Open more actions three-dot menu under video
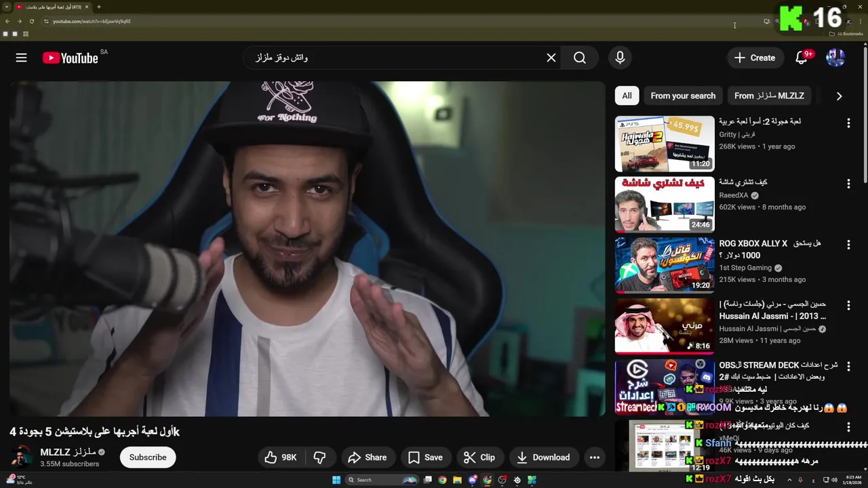The image size is (868, 488). [595, 457]
